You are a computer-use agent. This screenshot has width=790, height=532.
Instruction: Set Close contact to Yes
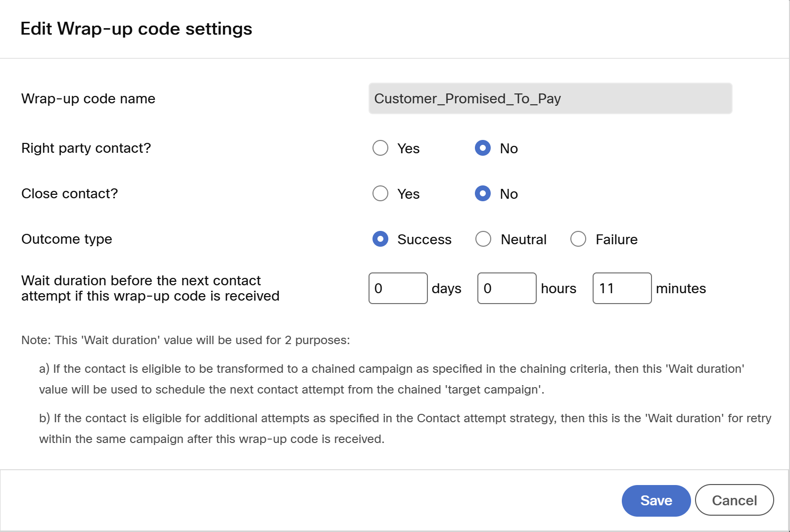tap(380, 193)
